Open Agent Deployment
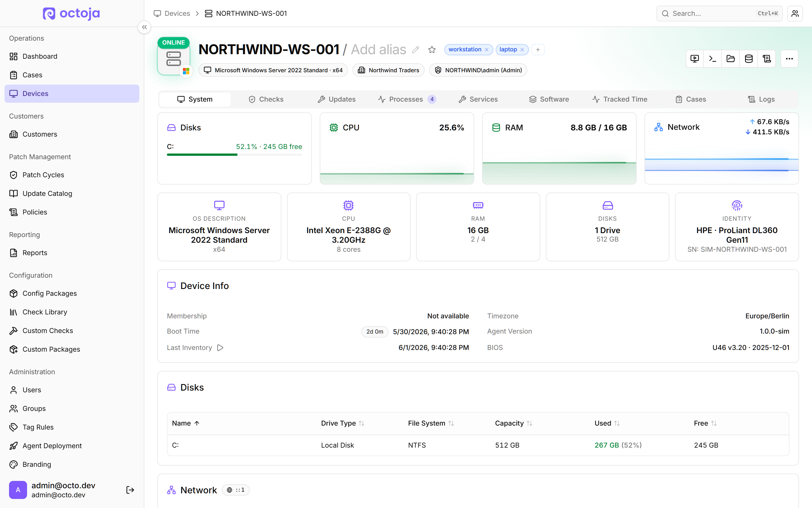This screenshot has width=812, height=508. point(72,446)
